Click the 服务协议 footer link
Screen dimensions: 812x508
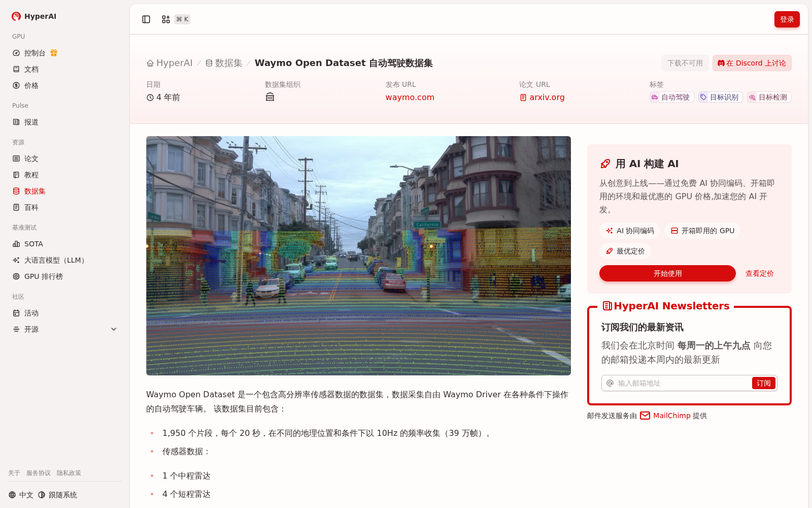[x=39, y=473]
